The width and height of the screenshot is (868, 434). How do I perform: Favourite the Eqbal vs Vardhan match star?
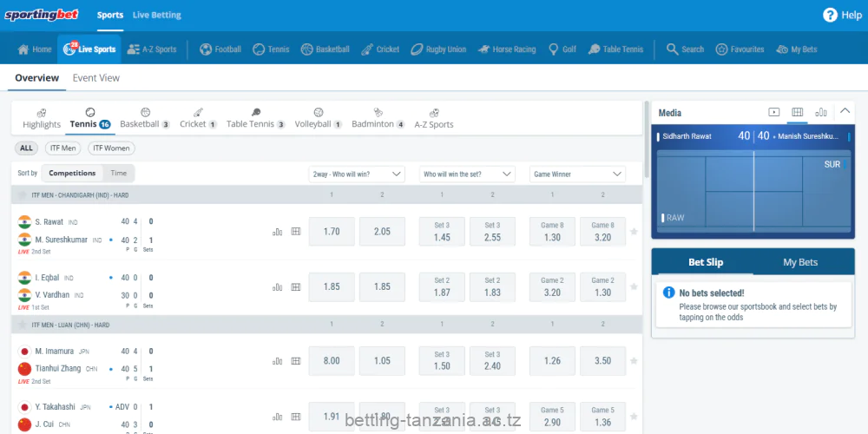coord(634,286)
